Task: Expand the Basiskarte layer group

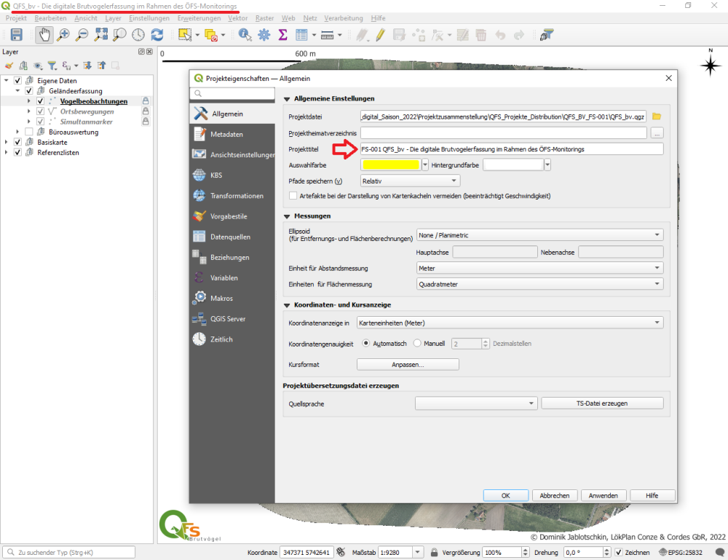Action: click(x=7, y=142)
